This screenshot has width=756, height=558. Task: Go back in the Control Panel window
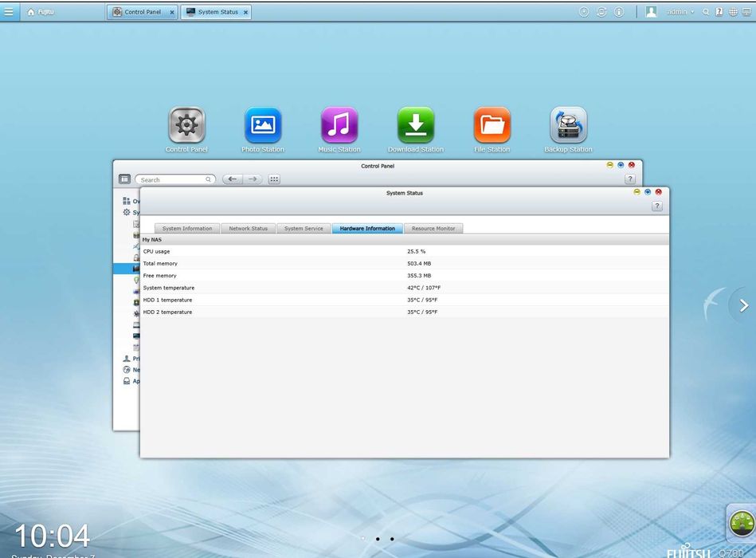point(233,179)
